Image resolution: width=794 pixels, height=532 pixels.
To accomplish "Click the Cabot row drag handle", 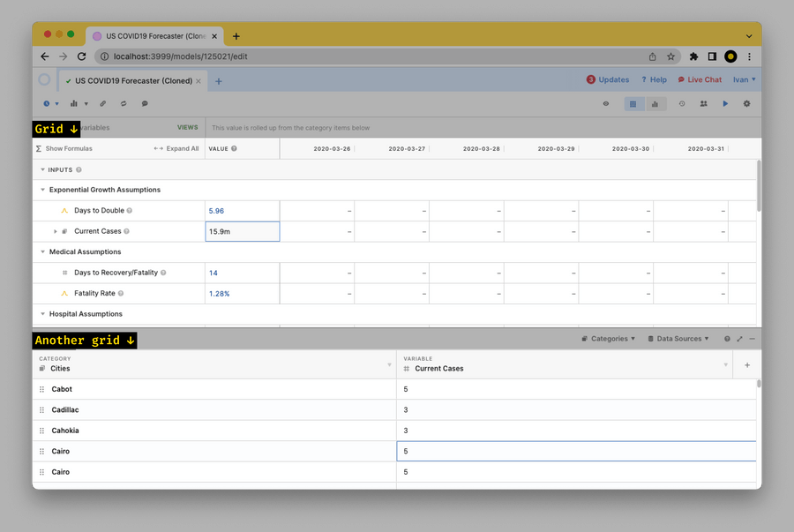I will click(42, 389).
